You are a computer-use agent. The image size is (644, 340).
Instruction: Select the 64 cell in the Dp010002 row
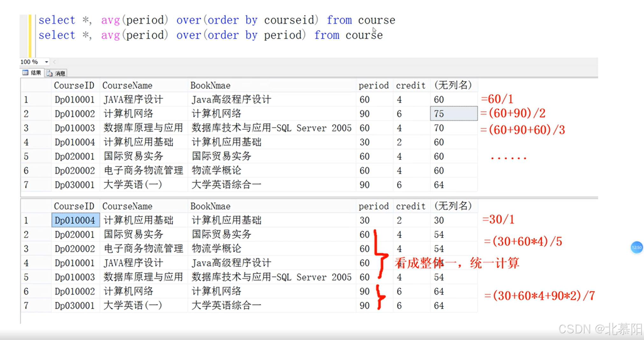coord(454,291)
